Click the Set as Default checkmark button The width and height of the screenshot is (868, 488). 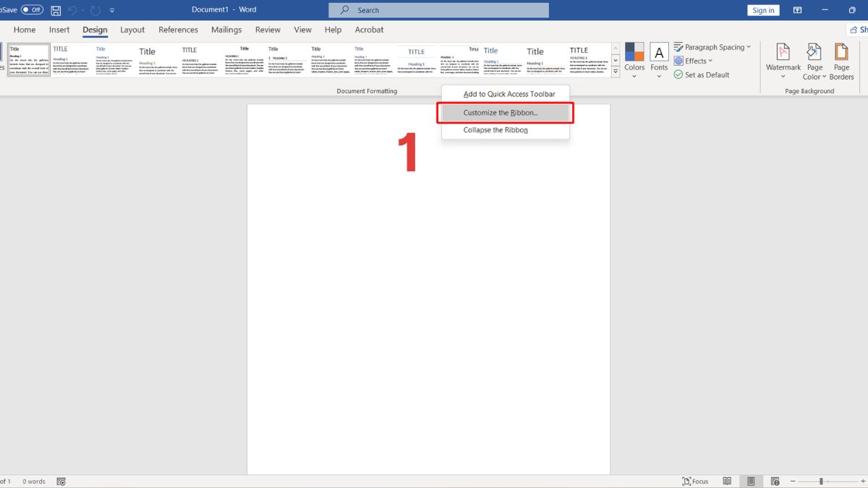701,74
